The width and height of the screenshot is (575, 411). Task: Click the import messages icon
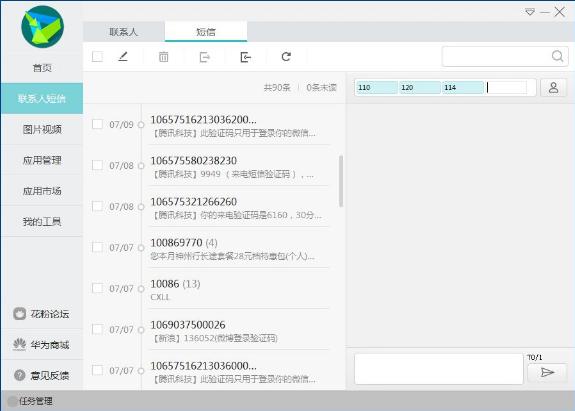pos(245,57)
